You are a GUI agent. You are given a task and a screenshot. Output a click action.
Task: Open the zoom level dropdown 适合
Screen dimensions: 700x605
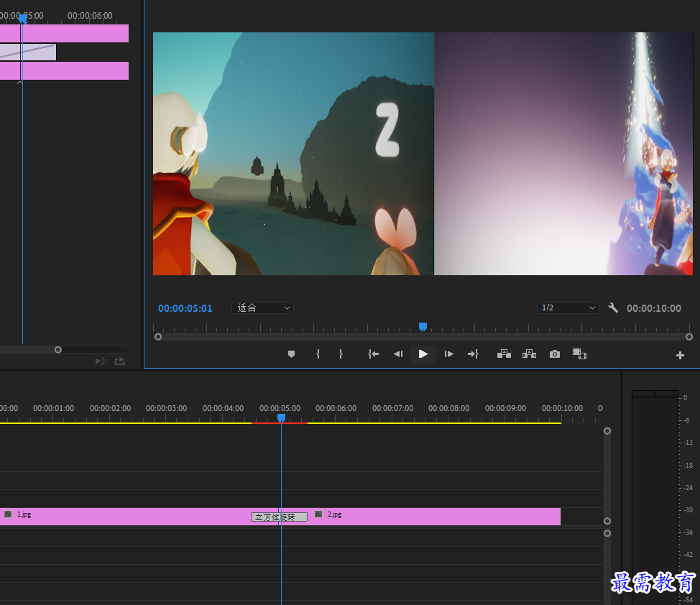[x=262, y=308]
